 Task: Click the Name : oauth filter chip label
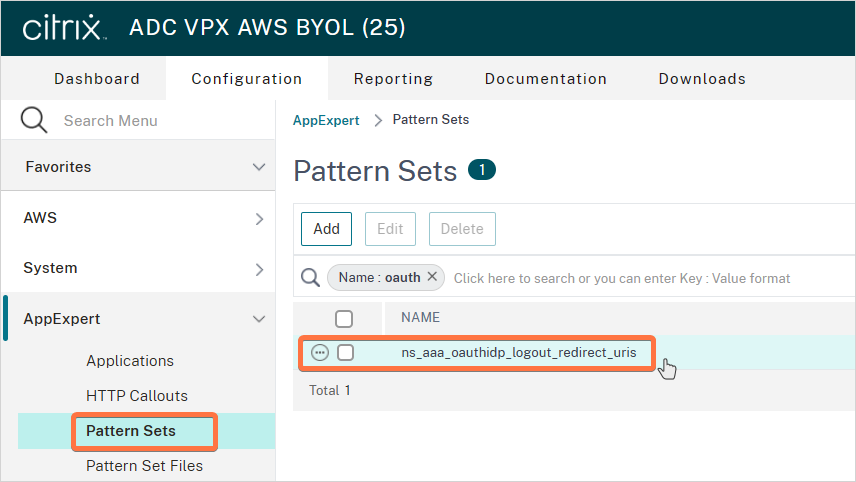pyautogui.click(x=379, y=277)
